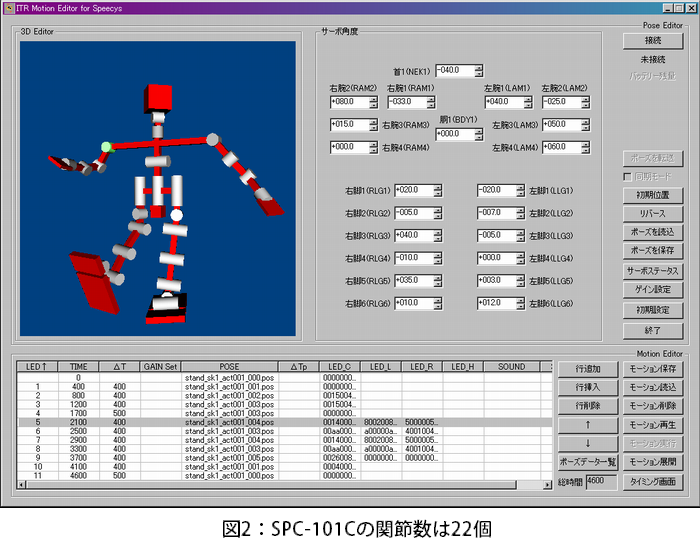Click the horizontal scrollbar right arrow
This screenshot has height=548, width=700.
[547, 485]
